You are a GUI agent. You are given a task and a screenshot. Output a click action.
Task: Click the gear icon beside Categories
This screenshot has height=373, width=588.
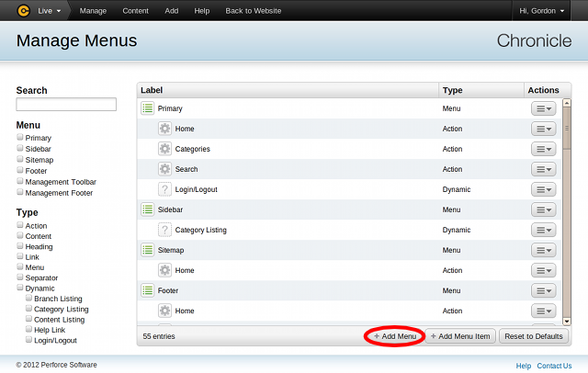(164, 149)
